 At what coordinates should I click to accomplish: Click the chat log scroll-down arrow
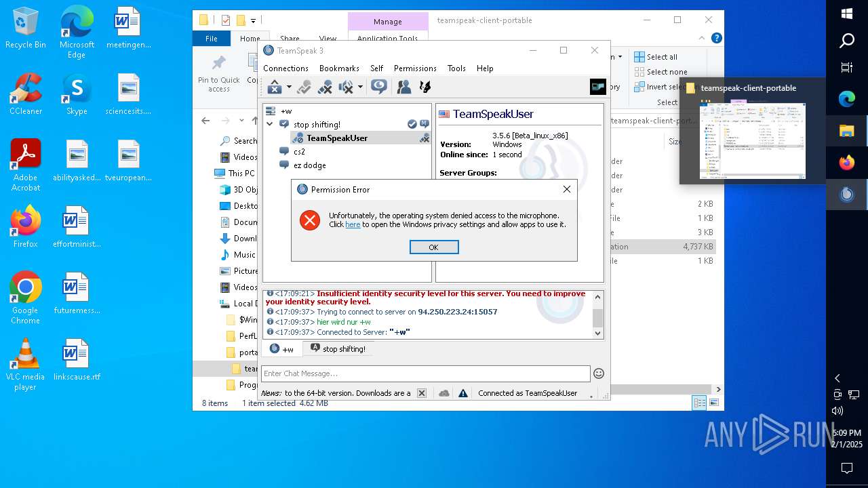click(597, 333)
